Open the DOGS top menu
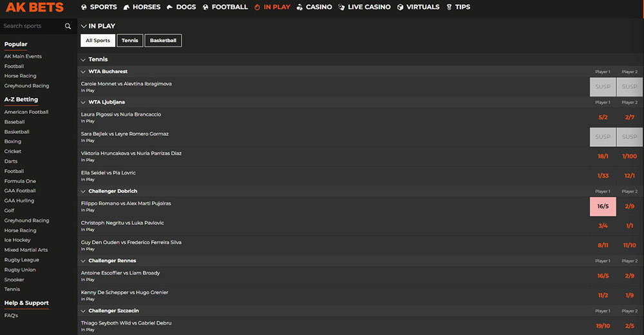 (x=185, y=7)
